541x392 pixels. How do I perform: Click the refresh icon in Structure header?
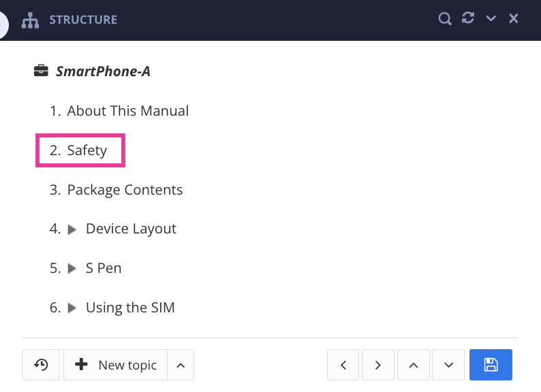pyautogui.click(x=467, y=18)
